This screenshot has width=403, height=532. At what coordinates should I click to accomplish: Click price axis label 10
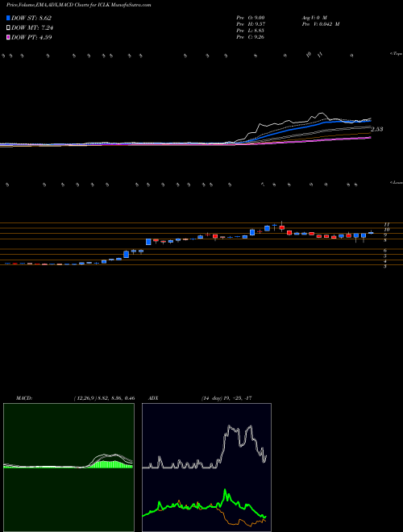coord(386,230)
